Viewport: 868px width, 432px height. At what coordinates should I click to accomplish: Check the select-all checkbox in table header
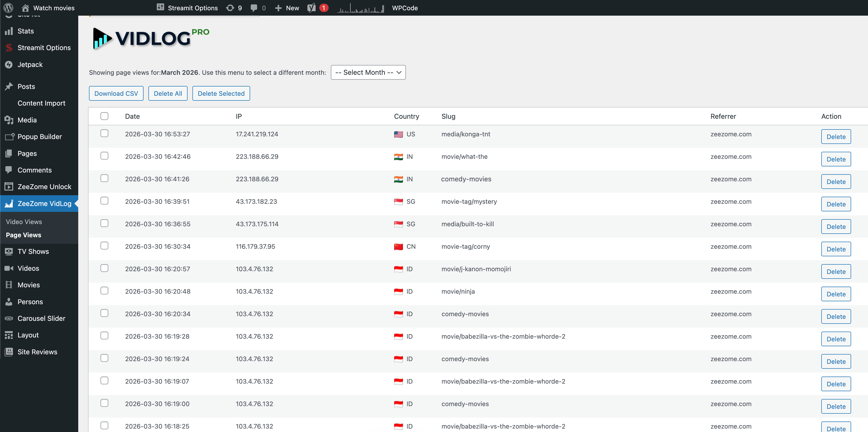tap(104, 116)
